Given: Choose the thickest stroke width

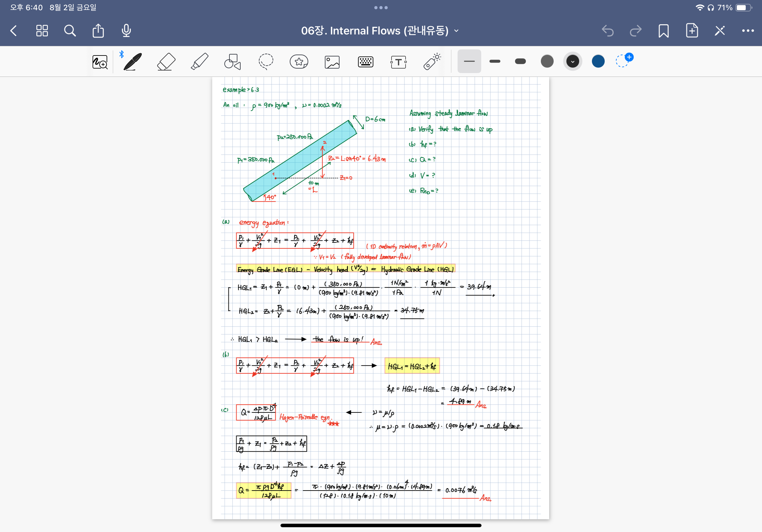Looking at the screenshot, I should pyautogui.click(x=520, y=61).
